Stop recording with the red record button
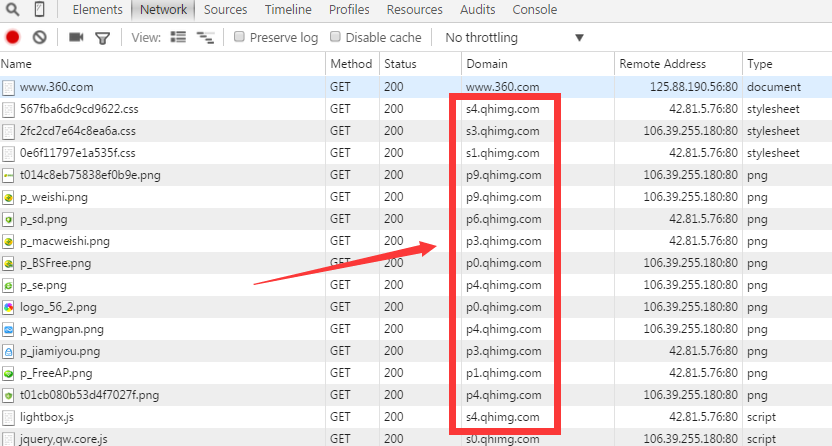The width and height of the screenshot is (832, 446). click(13, 38)
